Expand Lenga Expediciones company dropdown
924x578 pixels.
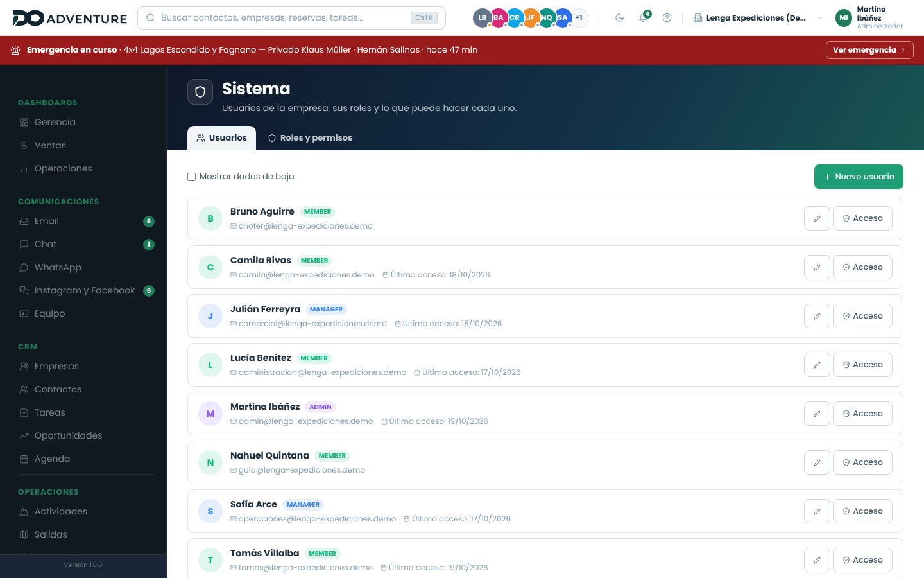click(x=758, y=18)
